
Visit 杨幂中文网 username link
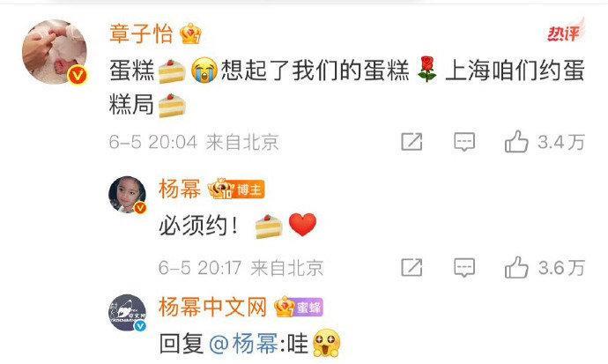point(212,307)
